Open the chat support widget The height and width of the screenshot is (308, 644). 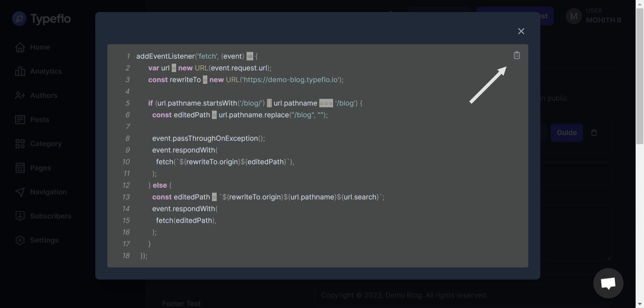[x=608, y=283]
